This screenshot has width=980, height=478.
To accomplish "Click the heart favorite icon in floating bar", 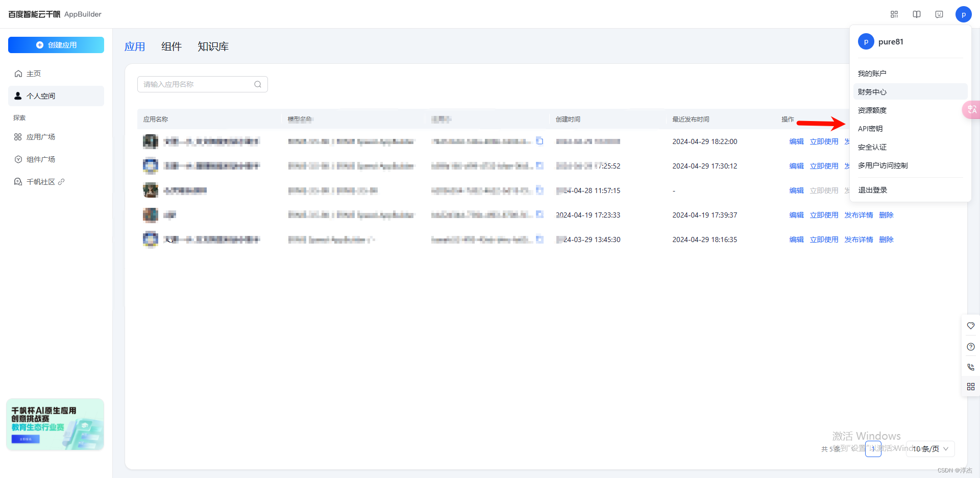I will (x=971, y=326).
